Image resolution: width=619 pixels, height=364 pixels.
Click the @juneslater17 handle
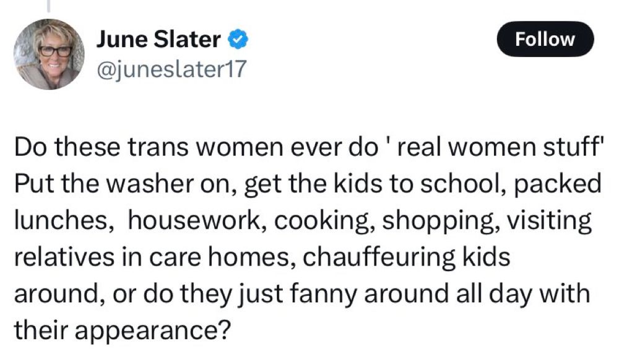(x=171, y=69)
